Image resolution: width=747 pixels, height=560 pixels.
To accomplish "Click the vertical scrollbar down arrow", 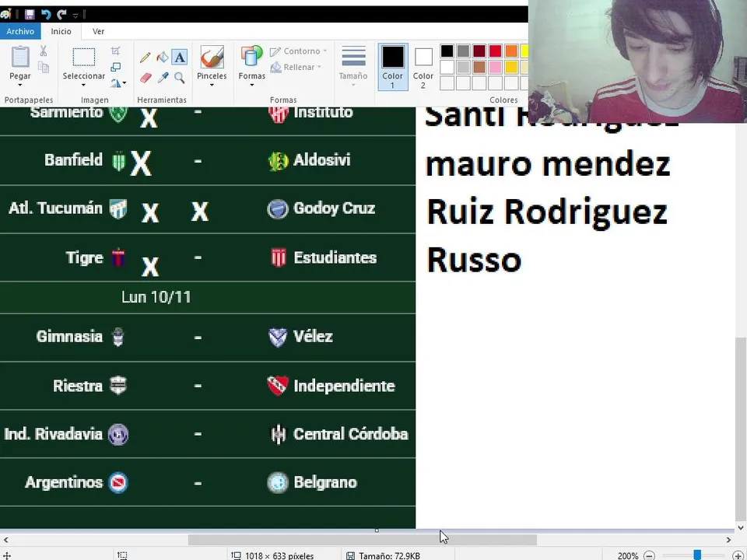I will pos(741,527).
